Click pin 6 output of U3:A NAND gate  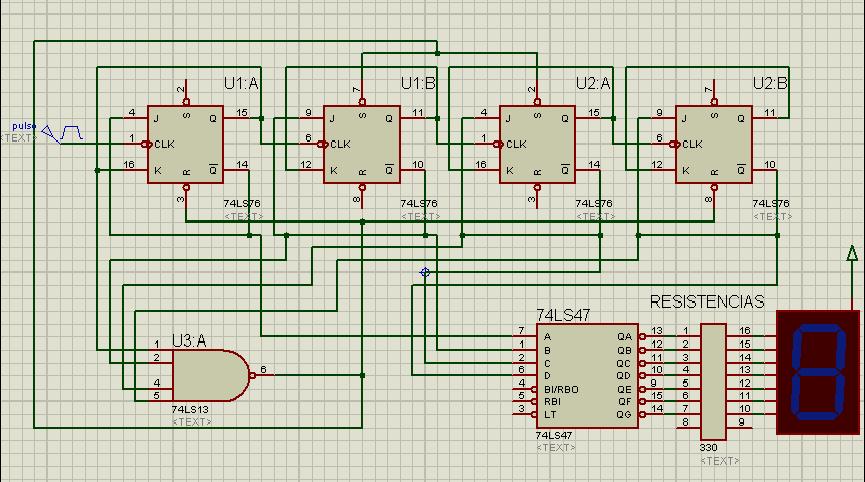263,373
